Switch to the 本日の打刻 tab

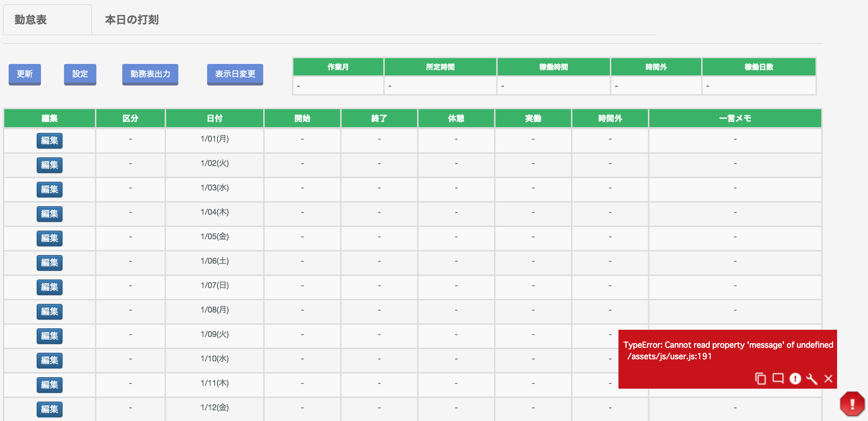(132, 20)
